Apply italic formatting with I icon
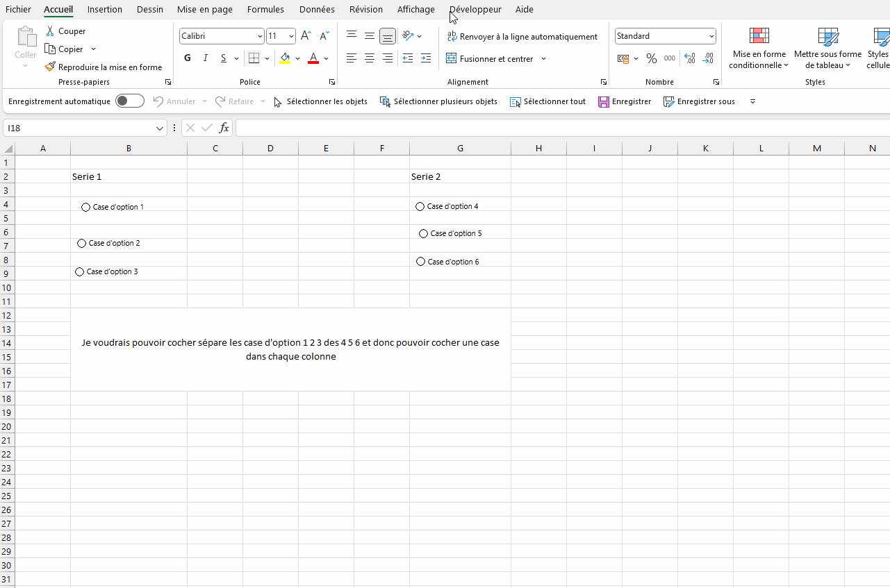The image size is (890, 588). point(206,58)
